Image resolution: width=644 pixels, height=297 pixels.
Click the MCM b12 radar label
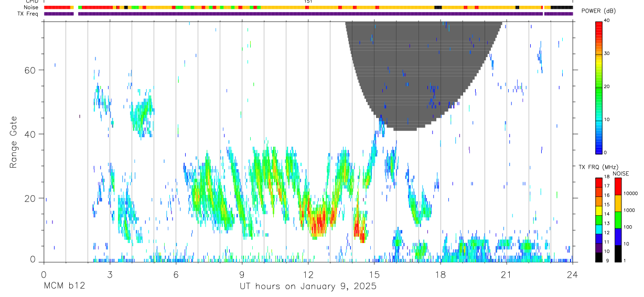coord(65,287)
